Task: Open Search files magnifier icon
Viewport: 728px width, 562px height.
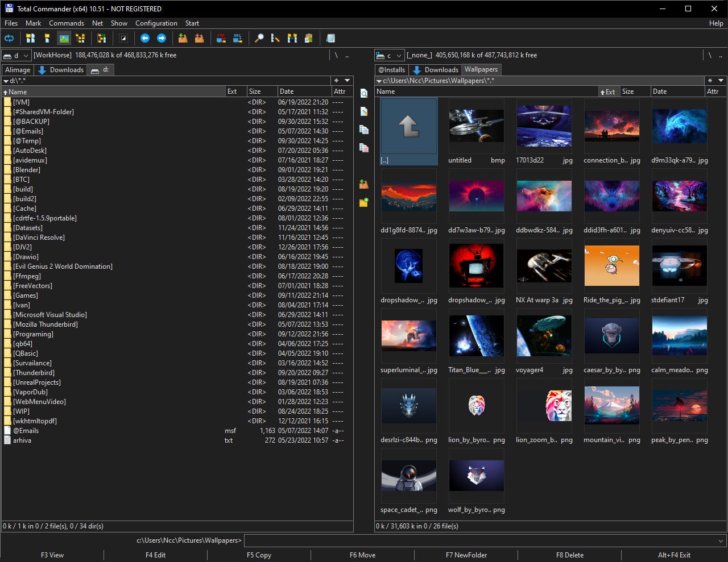Action: click(x=259, y=38)
